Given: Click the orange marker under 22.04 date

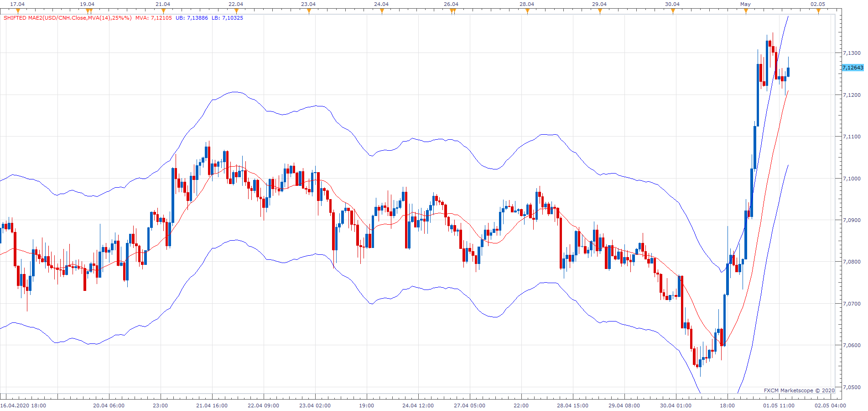Looking at the screenshot, I should click(x=236, y=11).
